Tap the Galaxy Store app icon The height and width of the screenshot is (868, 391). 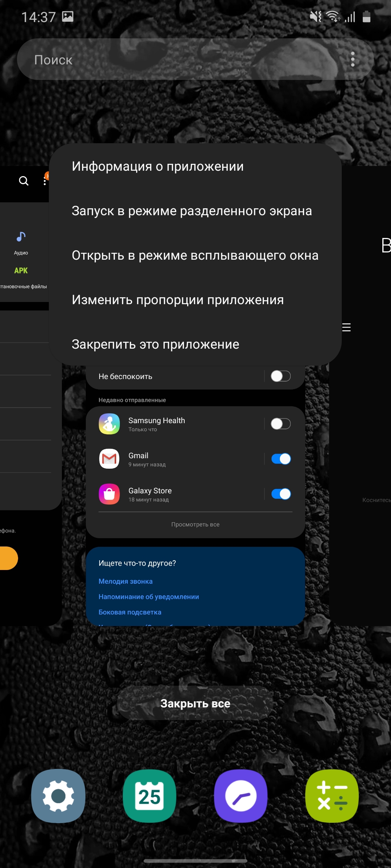pyautogui.click(x=109, y=494)
